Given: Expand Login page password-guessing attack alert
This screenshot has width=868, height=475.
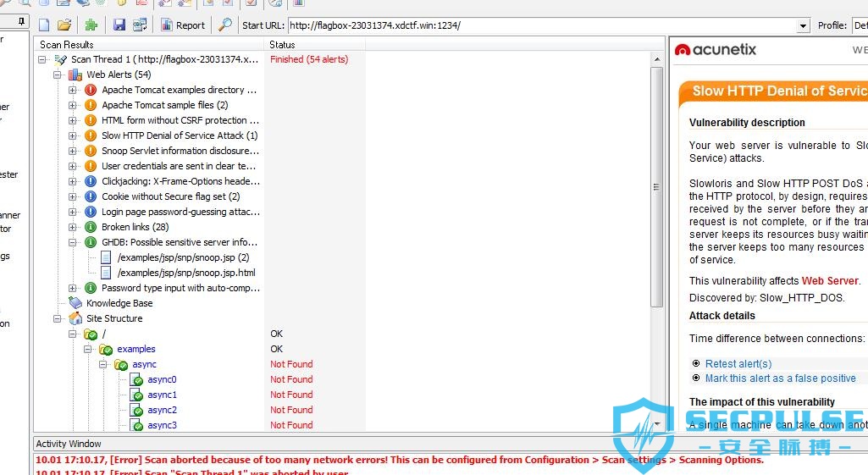Looking at the screenshot, I should pos(73,212).
